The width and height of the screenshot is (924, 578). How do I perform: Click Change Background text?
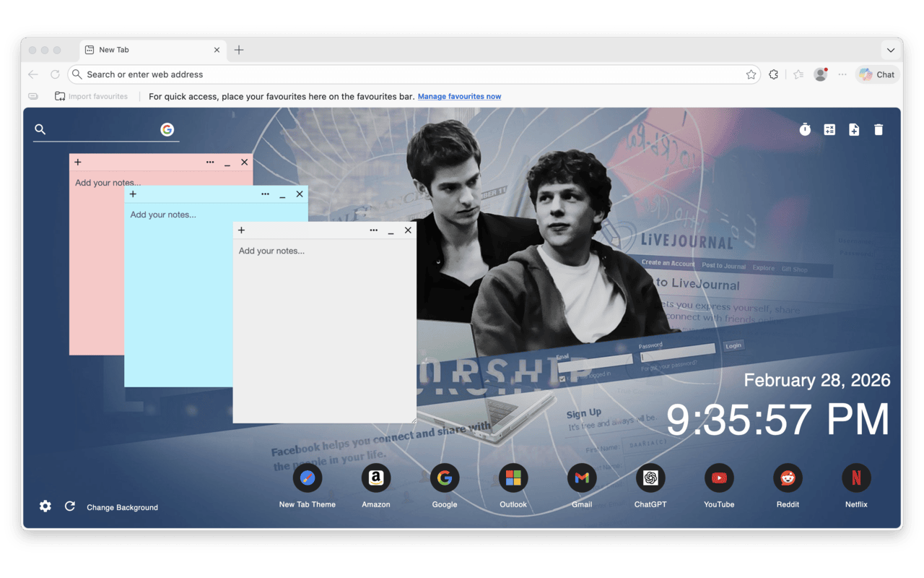pyautogui.click(x=122, y=507)
